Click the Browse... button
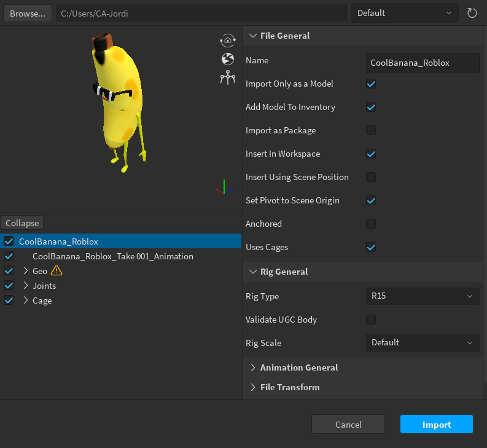This screenshot has width=487, height=448. click(28, 14)
